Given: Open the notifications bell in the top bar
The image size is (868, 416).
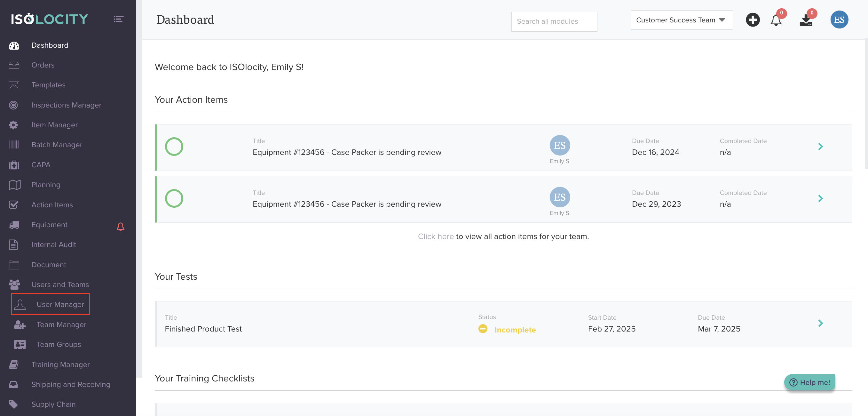Looking at the screenshot, I should pyautogui.click(x=776, y=20).
